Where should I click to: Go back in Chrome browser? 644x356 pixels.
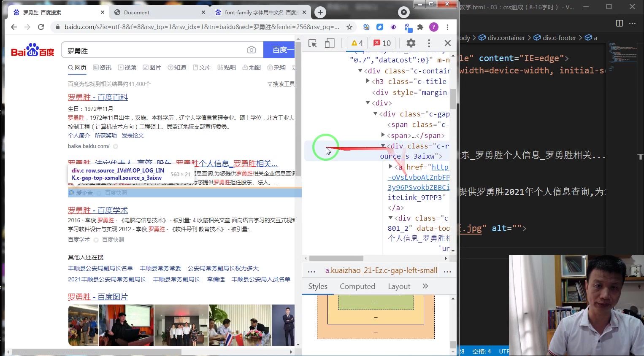click(14, 27)
